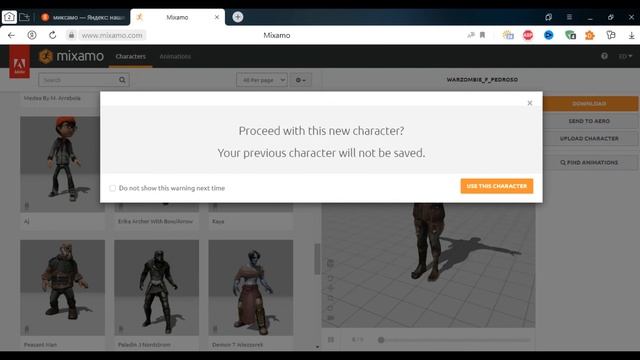
Task: Select the Demon T Wiezzorek thumbnail
Action: (x=251, y=288)
